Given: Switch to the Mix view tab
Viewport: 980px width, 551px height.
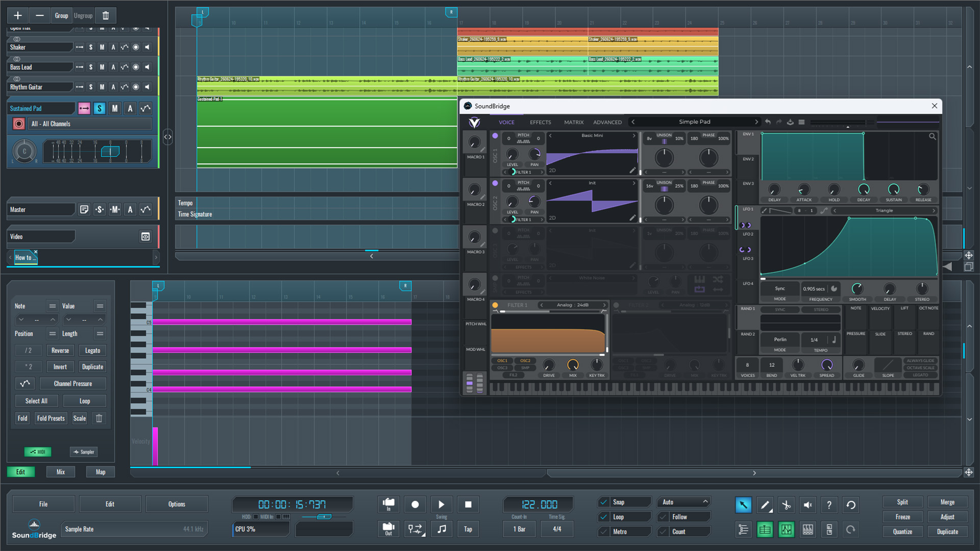Looking at the screenshot, I should pyautogui.click(x=61, y=472).
